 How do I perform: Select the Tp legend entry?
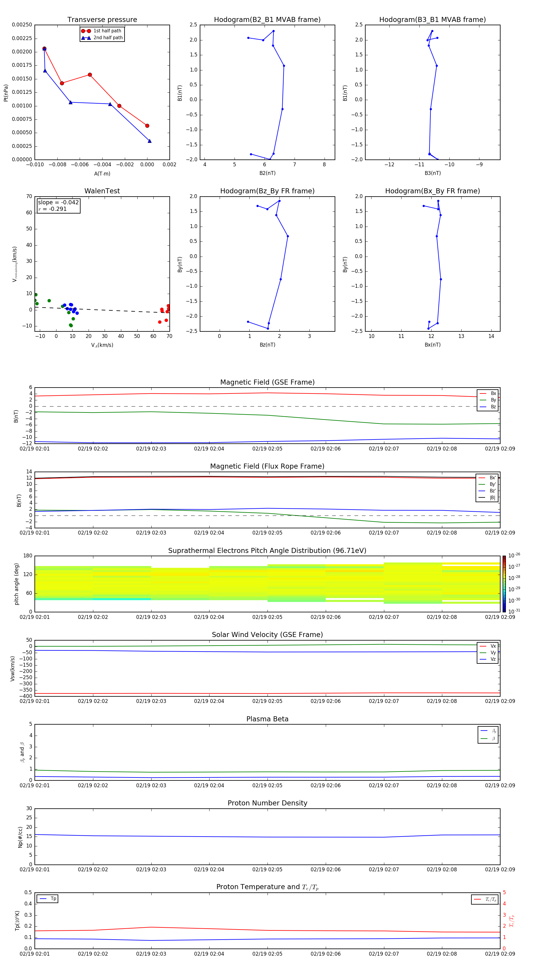pos(48,899)
